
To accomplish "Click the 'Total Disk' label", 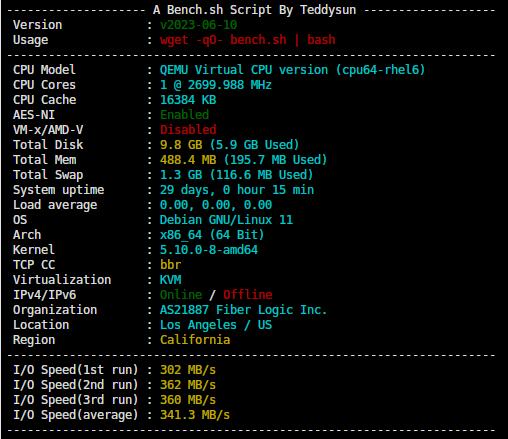I will pos(48,145).
